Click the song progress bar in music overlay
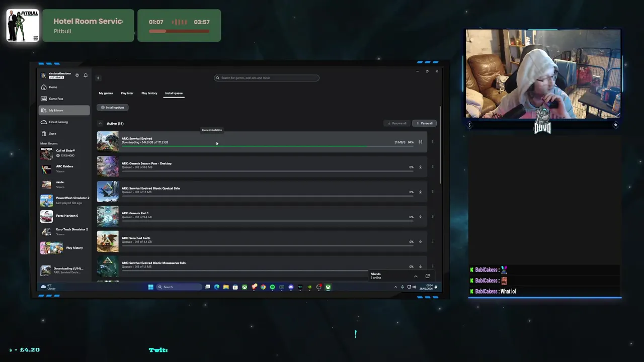Image resolution: width=644 pixels, height=362 pixels. click(179, 31)
